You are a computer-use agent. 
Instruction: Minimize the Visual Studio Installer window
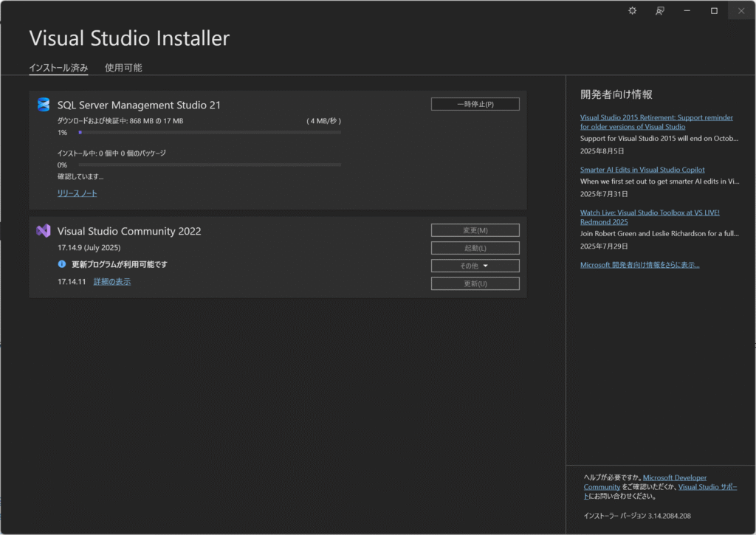pos(687,10)
